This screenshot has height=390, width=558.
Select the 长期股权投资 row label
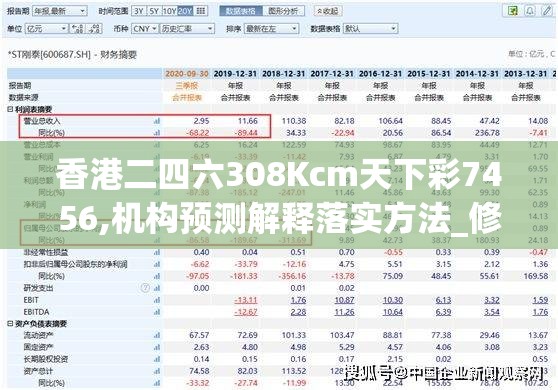(x=46, y=359)
